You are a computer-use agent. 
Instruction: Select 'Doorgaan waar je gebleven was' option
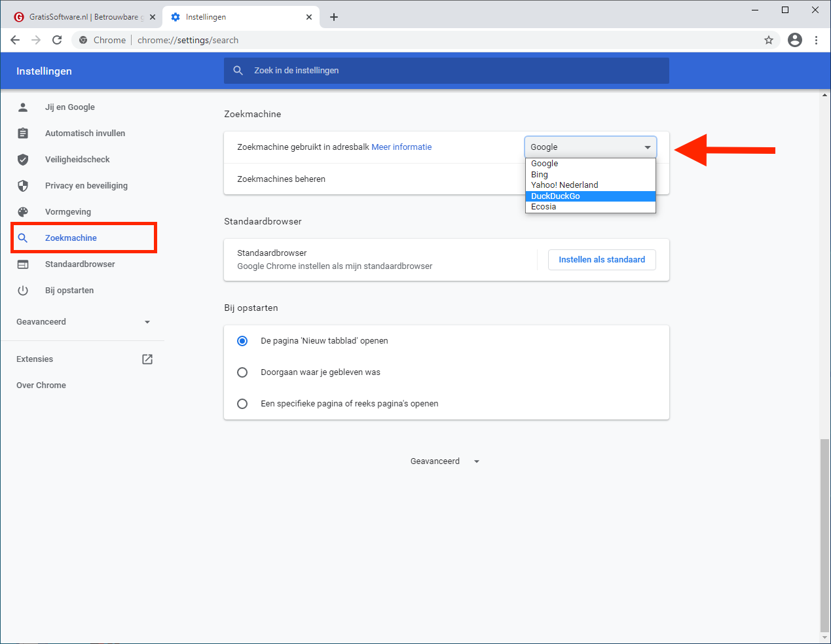tap(242, 372)
